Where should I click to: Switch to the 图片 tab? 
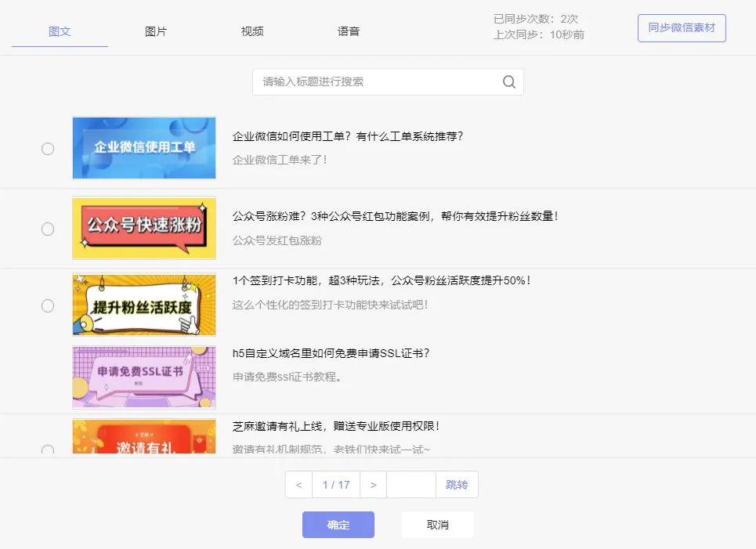156,32
